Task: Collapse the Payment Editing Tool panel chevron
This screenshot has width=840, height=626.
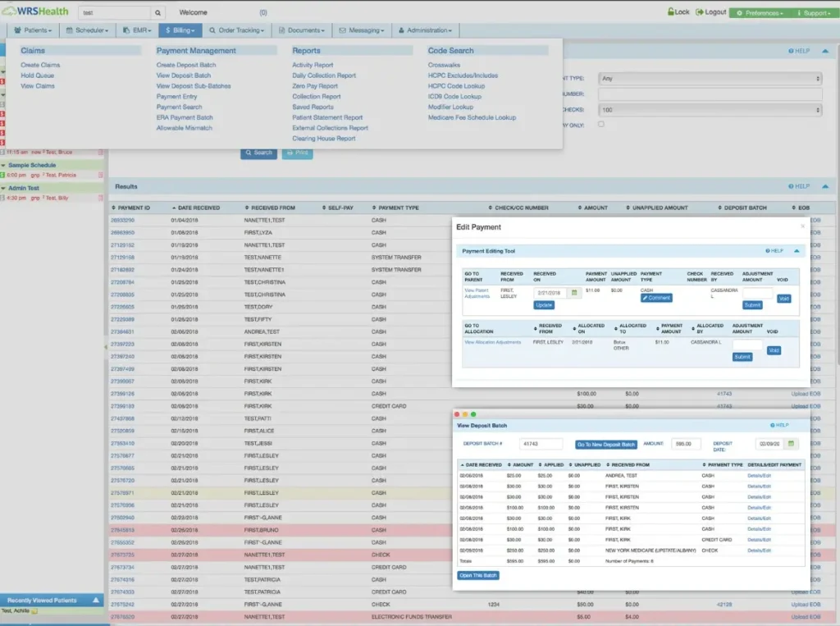Action: [797, 251]
